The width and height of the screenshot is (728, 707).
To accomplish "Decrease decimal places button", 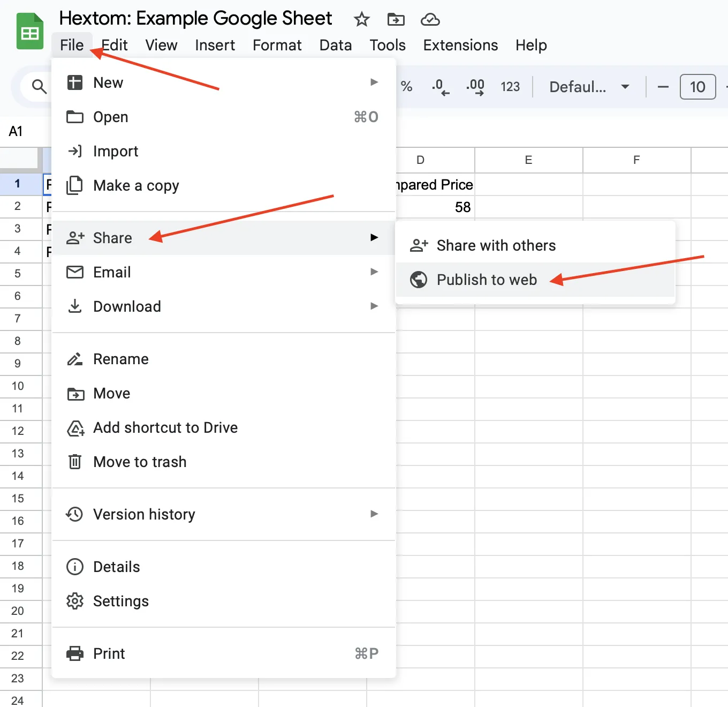I will tap(441, 87).
